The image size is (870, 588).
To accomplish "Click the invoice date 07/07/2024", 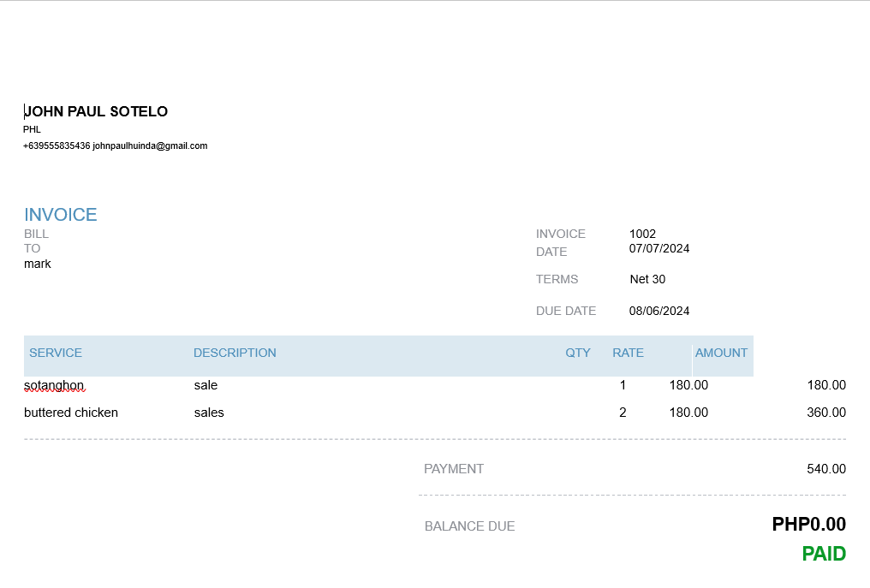I will point(659,249).
